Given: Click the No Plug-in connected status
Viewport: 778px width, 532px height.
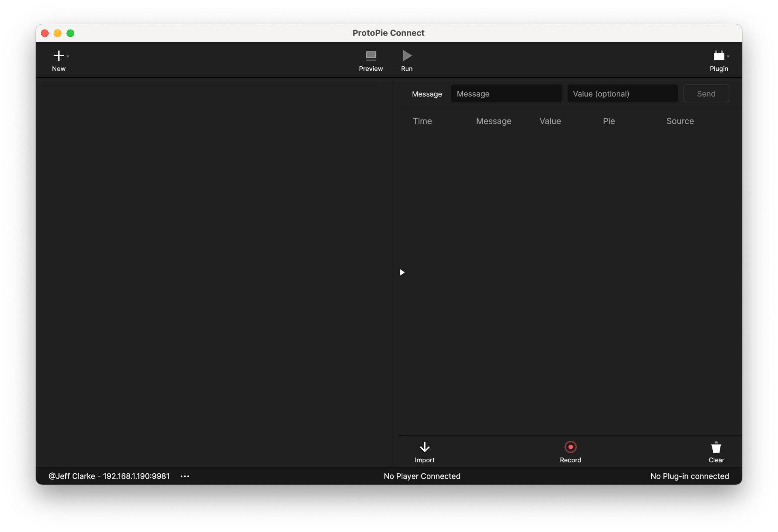Looking at the screenshot, I should (x=690, y=477).
